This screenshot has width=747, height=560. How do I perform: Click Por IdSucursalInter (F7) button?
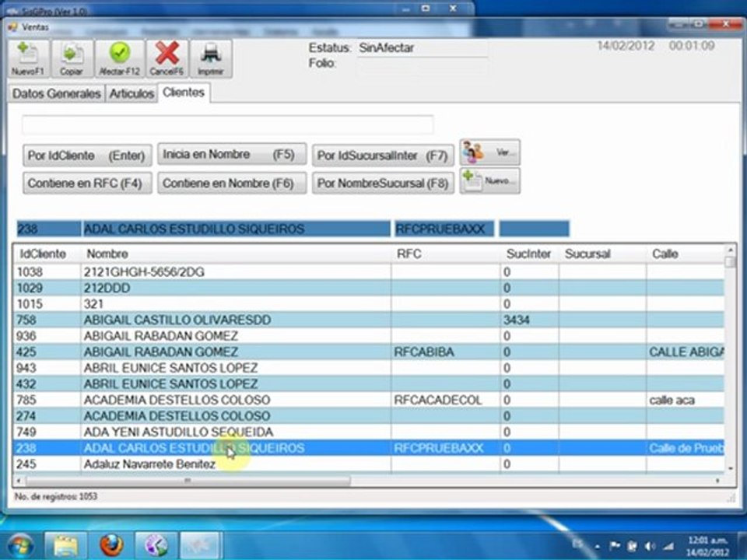383,156
